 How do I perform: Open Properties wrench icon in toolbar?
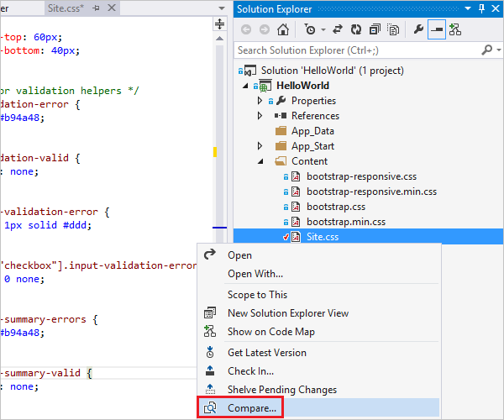point(418,30)
